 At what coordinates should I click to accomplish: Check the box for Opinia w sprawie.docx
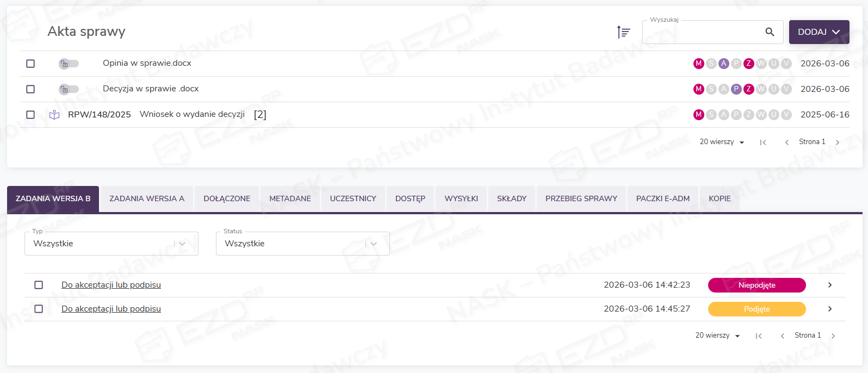tap(30, 64)
